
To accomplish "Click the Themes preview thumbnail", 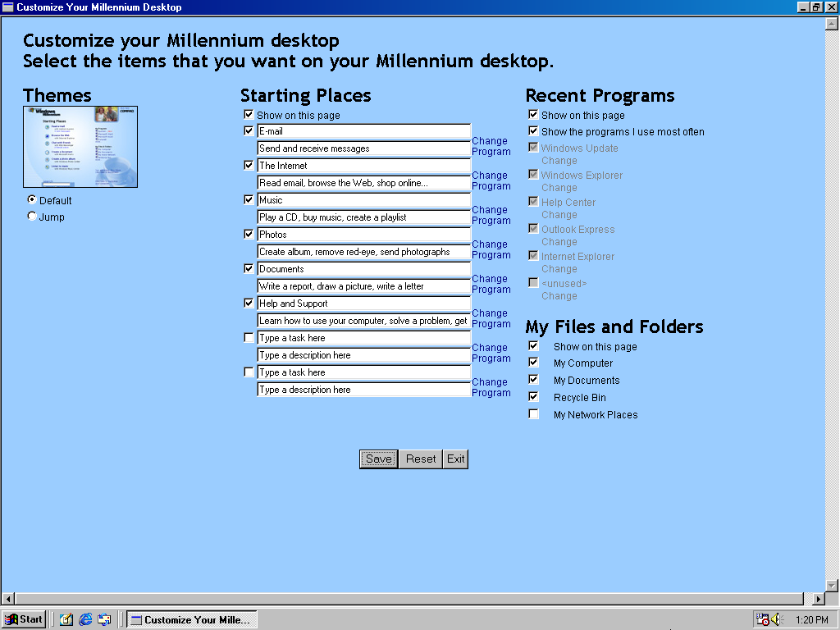I will (80, 147).
